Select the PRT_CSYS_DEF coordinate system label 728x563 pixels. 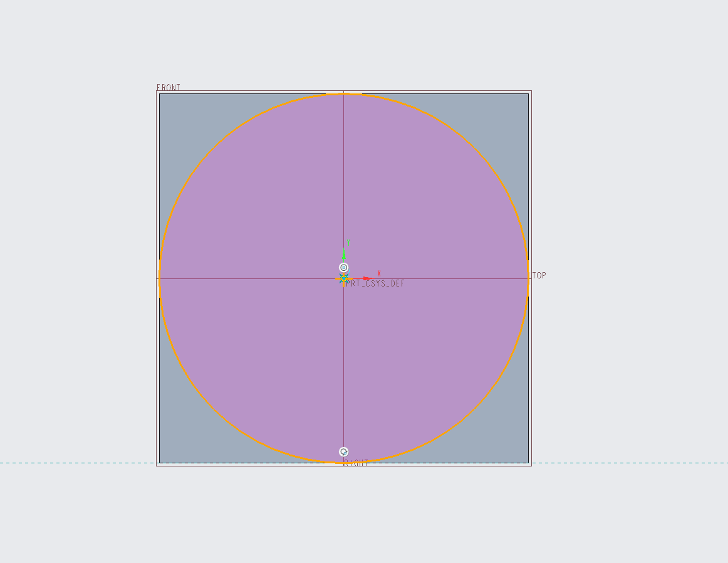click(375, 283)
